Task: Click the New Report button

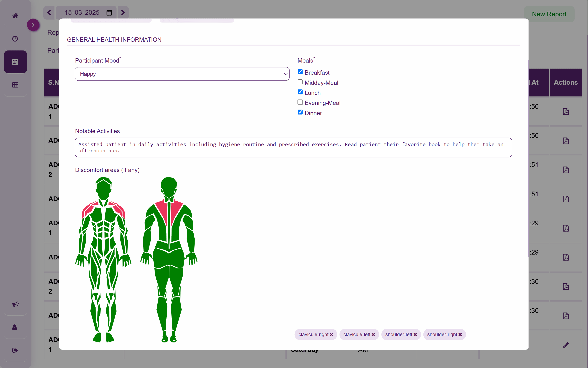Action: point(549,14)
